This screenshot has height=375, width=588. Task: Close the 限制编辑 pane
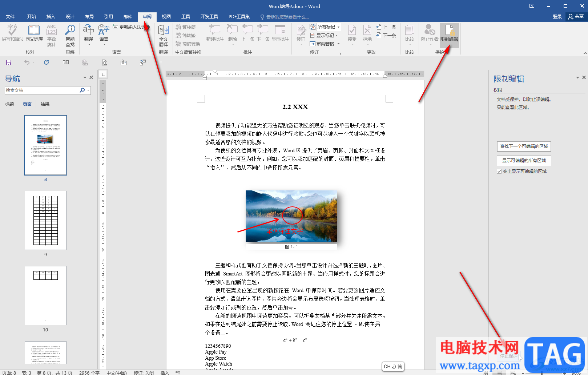pyautogui.click(x=584, y=77)
